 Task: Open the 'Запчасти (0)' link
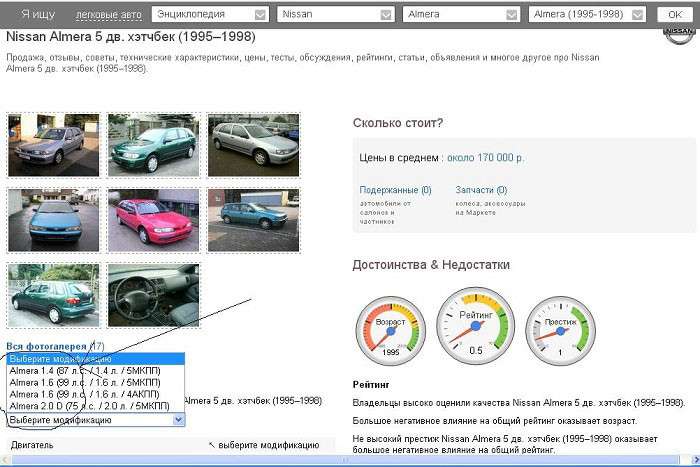[481, 190]
